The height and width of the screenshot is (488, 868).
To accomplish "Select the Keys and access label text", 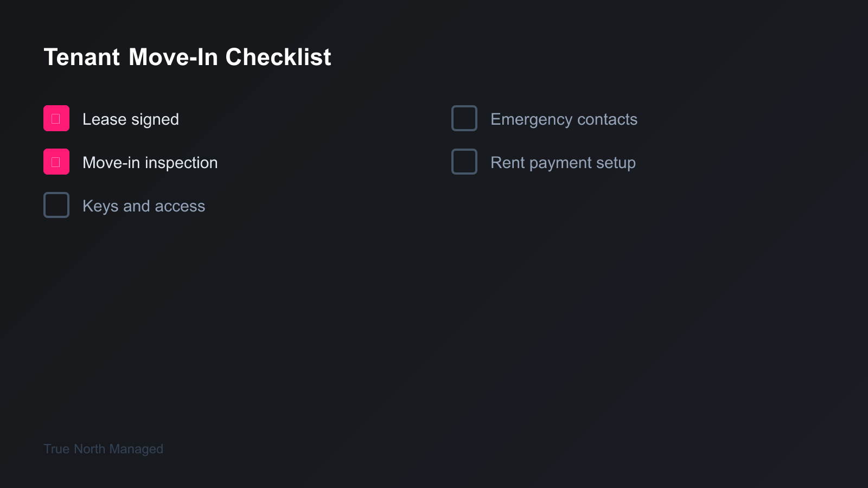I will (143, 206).
